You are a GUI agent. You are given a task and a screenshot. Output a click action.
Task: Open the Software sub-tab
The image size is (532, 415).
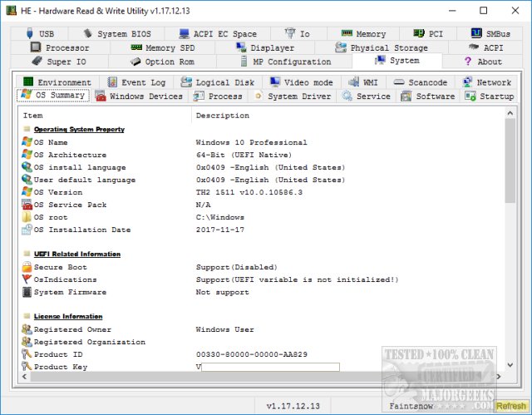(x=428, y=96)
